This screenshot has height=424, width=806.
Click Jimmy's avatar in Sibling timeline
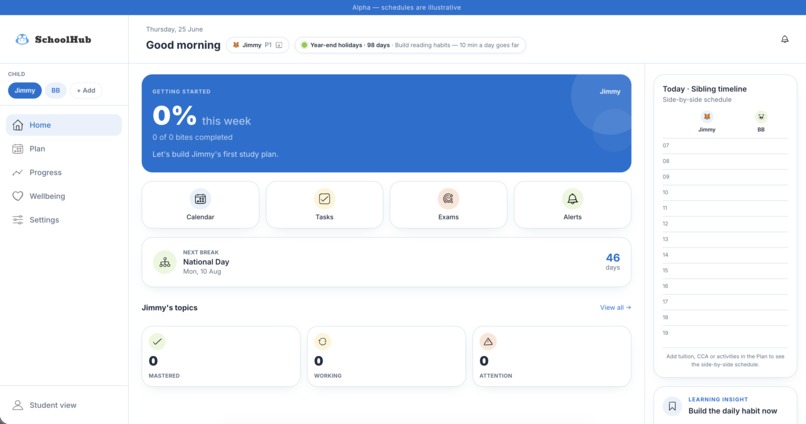click(707, 117)
